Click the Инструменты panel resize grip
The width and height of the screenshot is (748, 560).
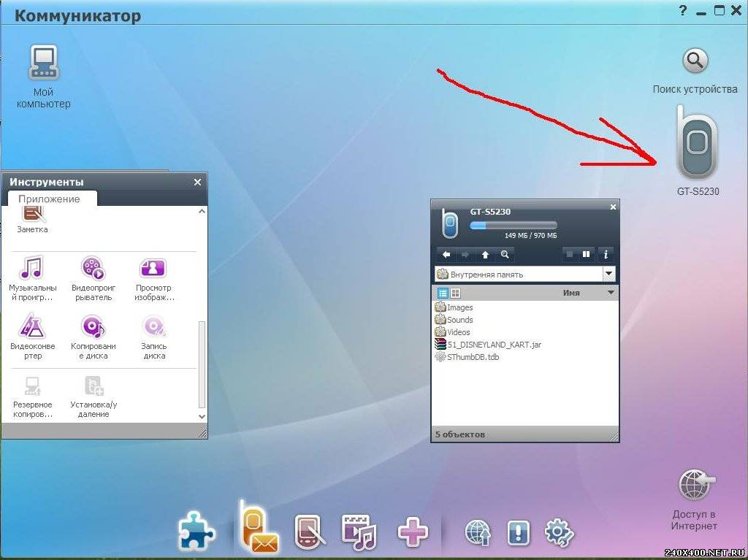pos(202,433)
